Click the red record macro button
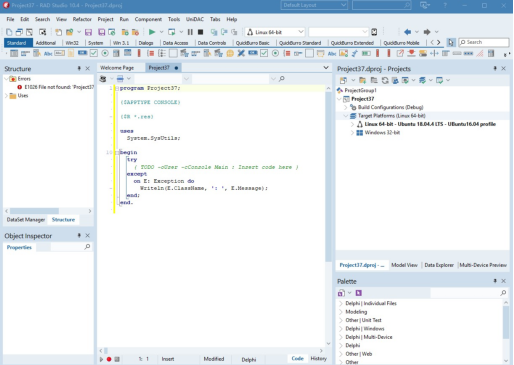 109,359
